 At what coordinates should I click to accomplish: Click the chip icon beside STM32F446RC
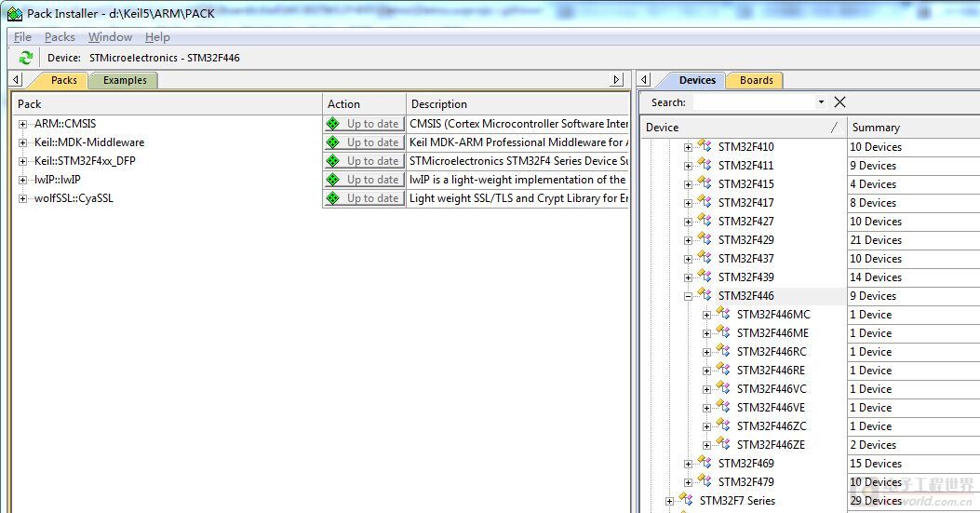[723, 351]
